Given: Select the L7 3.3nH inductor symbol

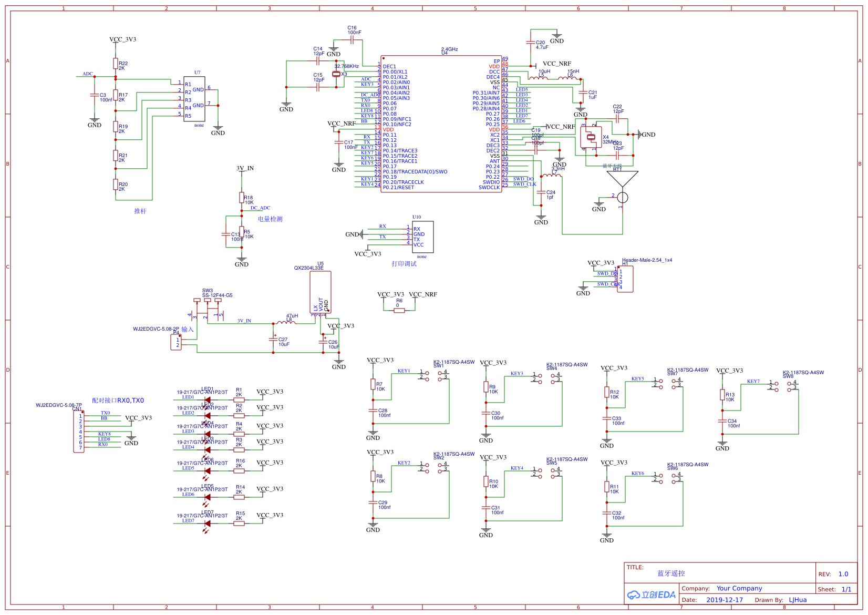Looking at the screenshot, I should 551,175.
